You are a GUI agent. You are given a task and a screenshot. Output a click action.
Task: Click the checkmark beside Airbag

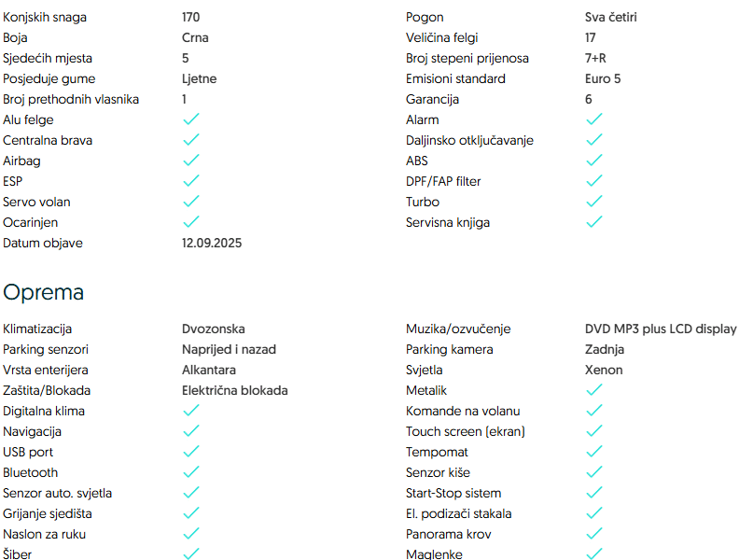(191, 161)
